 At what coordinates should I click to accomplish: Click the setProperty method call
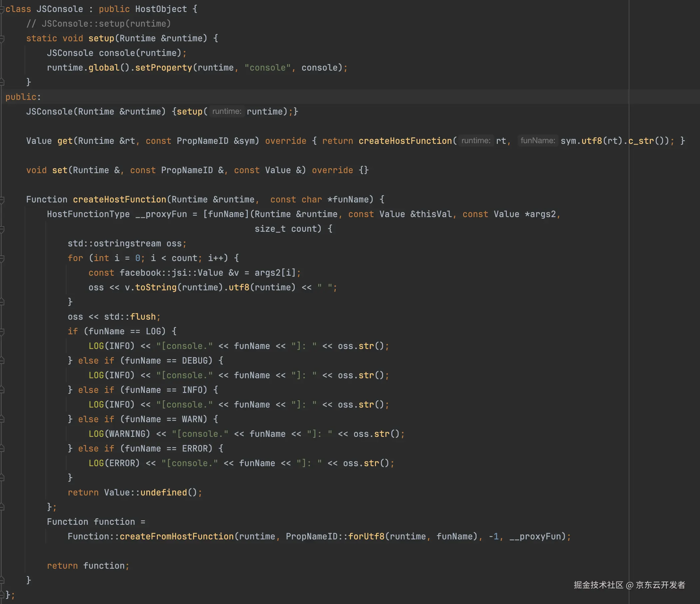(x=164, y=68)
